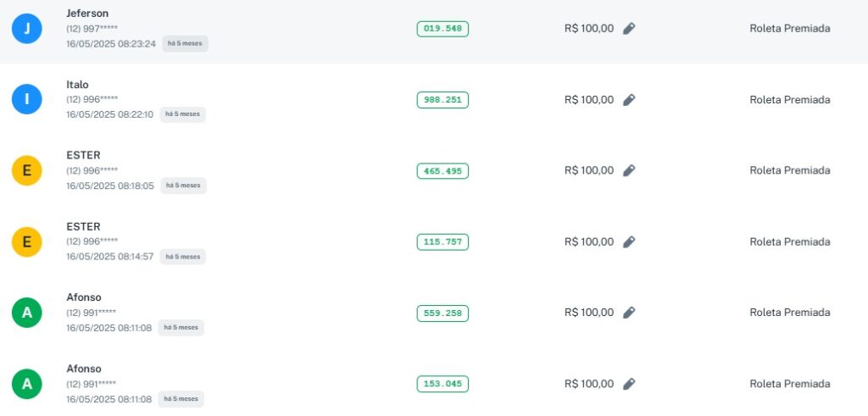
Task: Edit the amount beside code 465.495
Action: click(629, 171)
